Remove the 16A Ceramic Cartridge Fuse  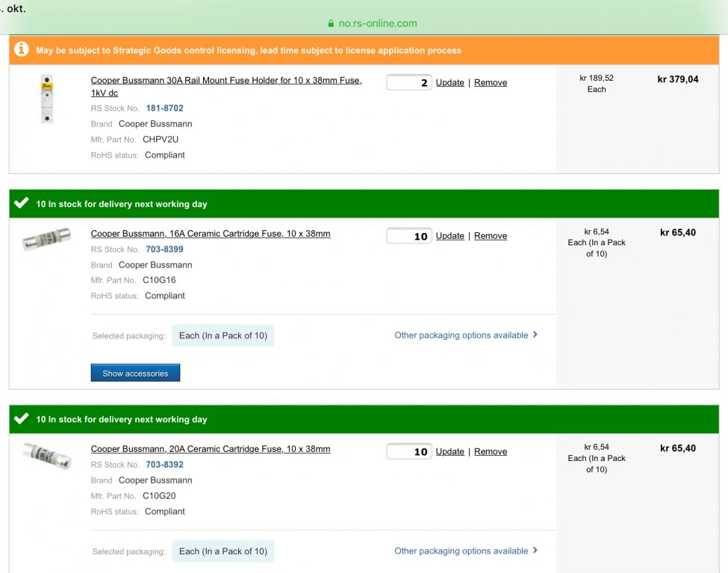click(x=491, y=236)
